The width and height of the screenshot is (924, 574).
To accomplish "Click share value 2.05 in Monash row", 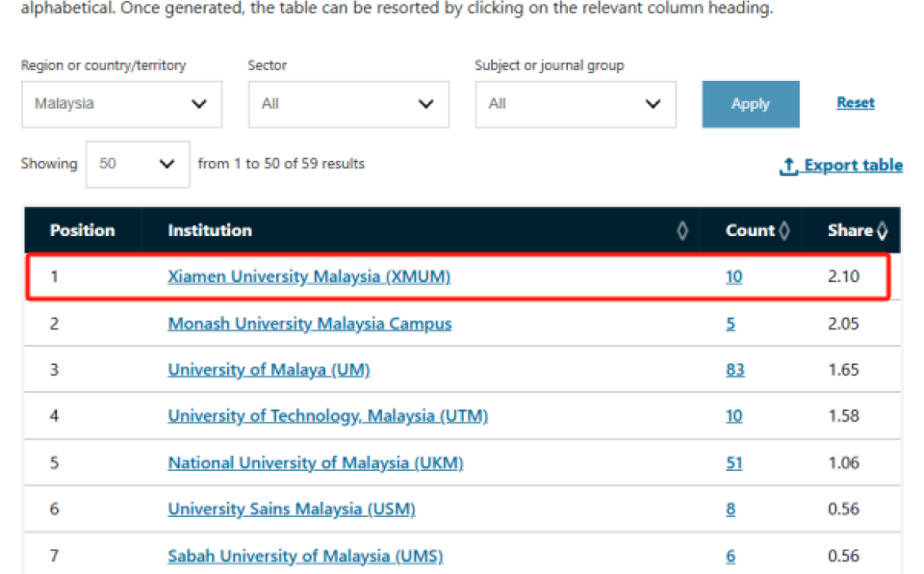I will tap(843, 324).
